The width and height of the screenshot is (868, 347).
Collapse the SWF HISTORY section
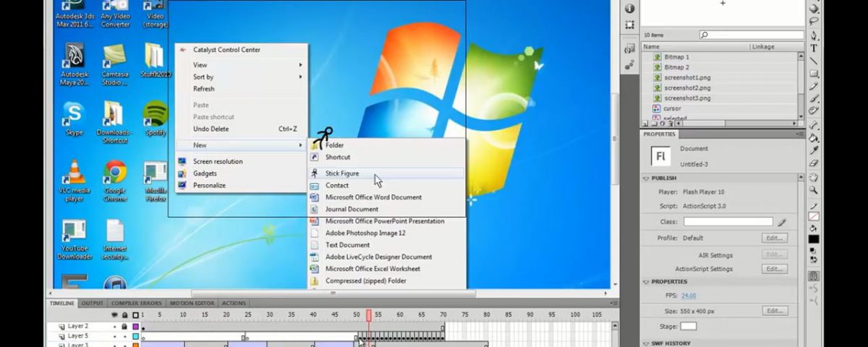[x=646, y=343]
